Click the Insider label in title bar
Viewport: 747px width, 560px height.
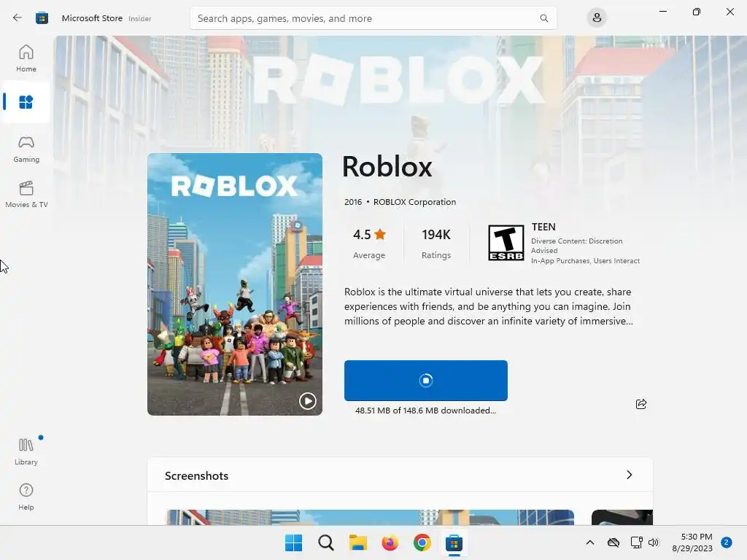[x=139, y=18]
